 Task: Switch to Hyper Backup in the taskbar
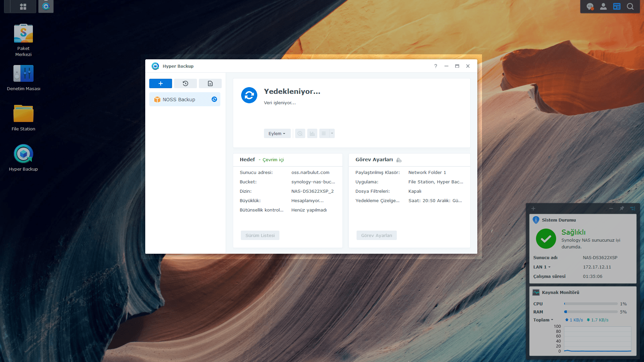pos(46,6)
